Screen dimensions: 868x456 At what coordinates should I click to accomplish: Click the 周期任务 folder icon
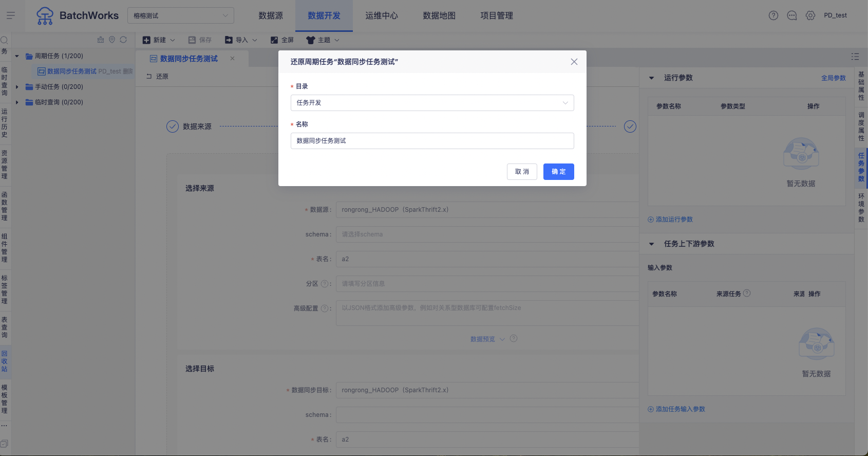pyautogui.click(x=29, y=56)
